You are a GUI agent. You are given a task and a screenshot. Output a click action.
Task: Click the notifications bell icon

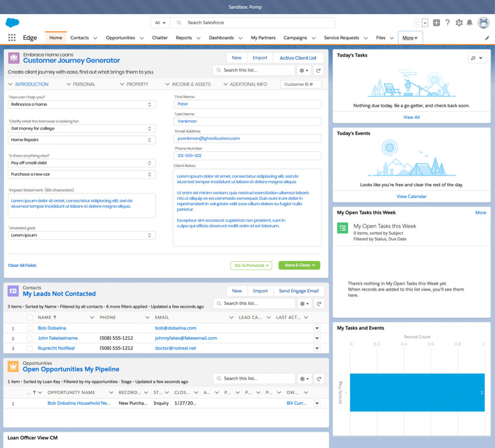[x=469, y=23]
